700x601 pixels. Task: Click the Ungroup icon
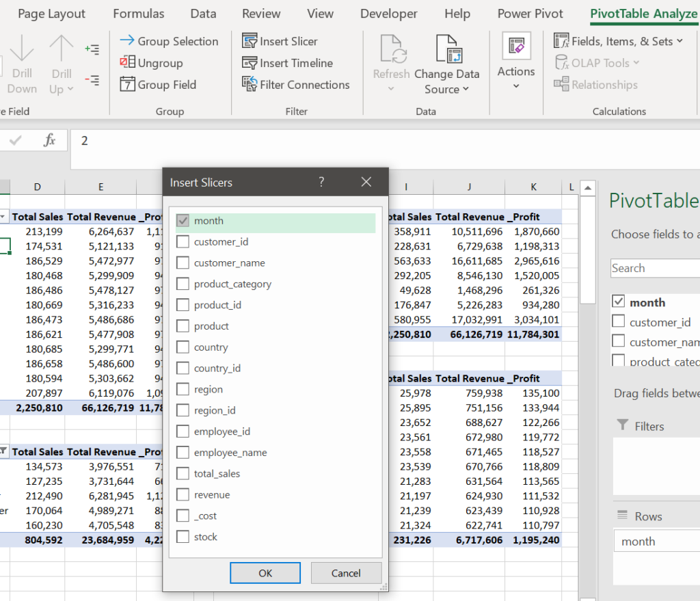coord(127,63)
